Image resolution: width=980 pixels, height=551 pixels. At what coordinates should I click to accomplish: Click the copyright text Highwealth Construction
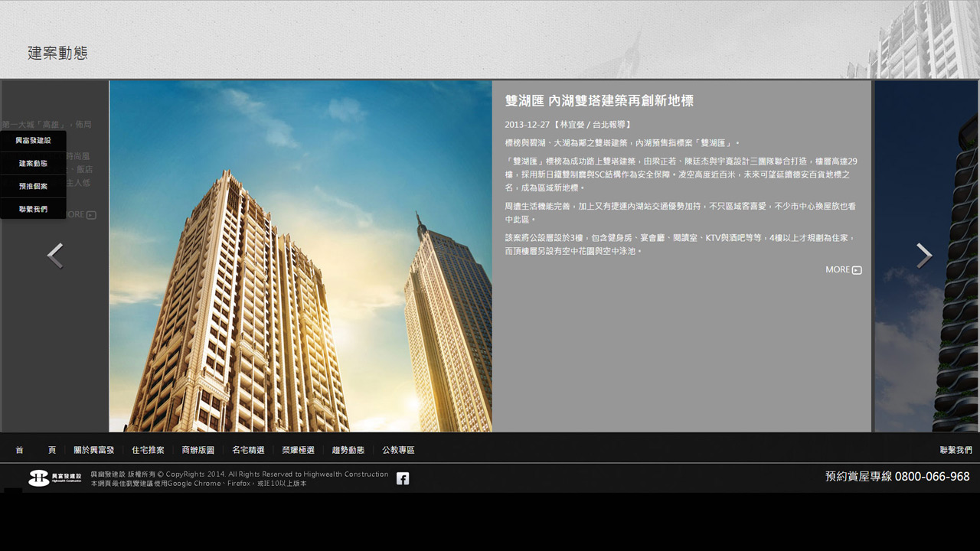240,474
